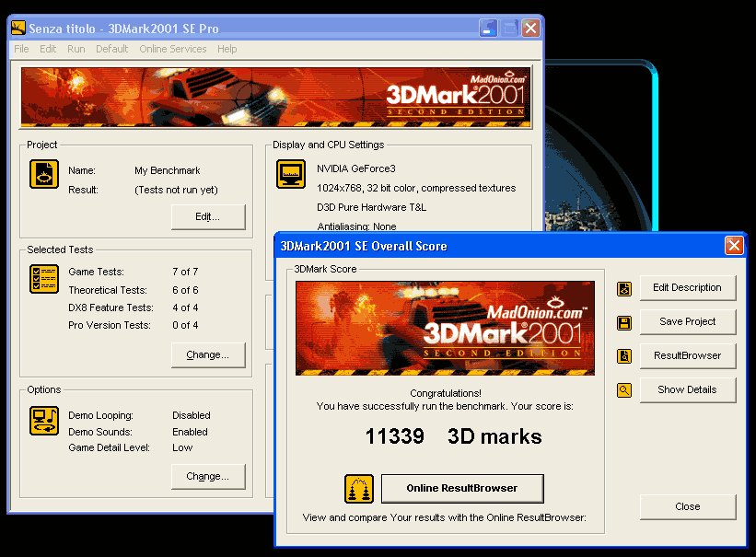Click the 'Congratulations!' text

tap(446, 393)
